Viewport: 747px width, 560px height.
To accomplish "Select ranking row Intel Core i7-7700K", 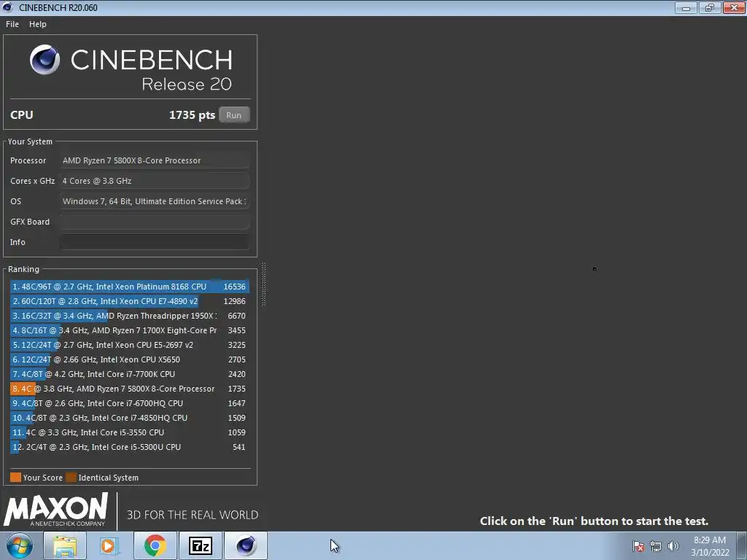I will pyautogui.click(x=130, y=374).
